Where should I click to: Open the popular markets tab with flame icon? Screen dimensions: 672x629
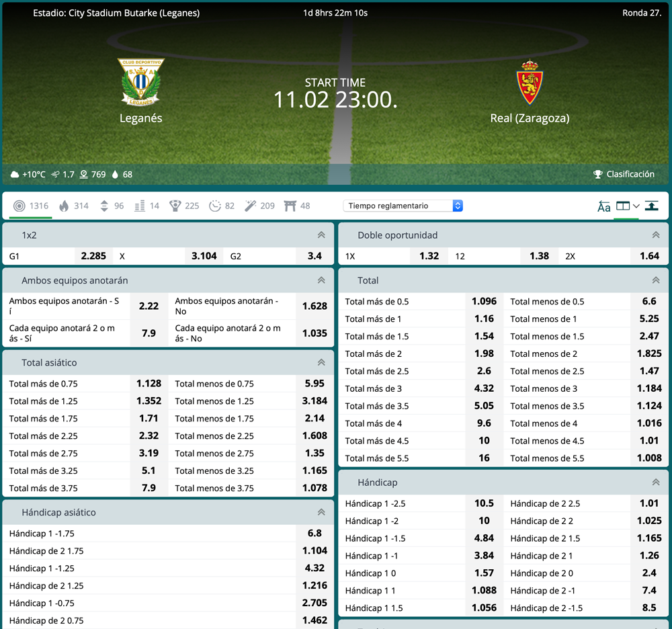coord(74,206)
